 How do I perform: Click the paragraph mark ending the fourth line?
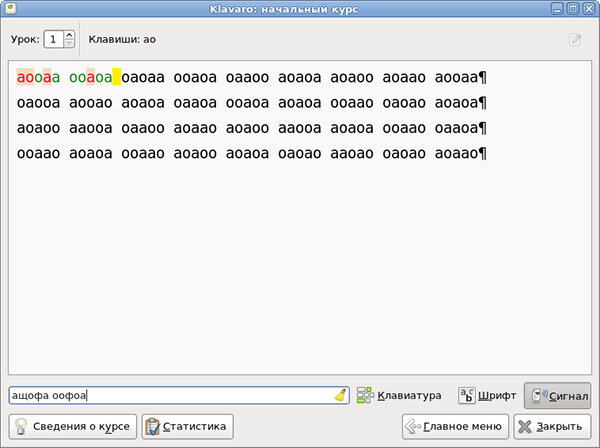(x=483, y=154)
